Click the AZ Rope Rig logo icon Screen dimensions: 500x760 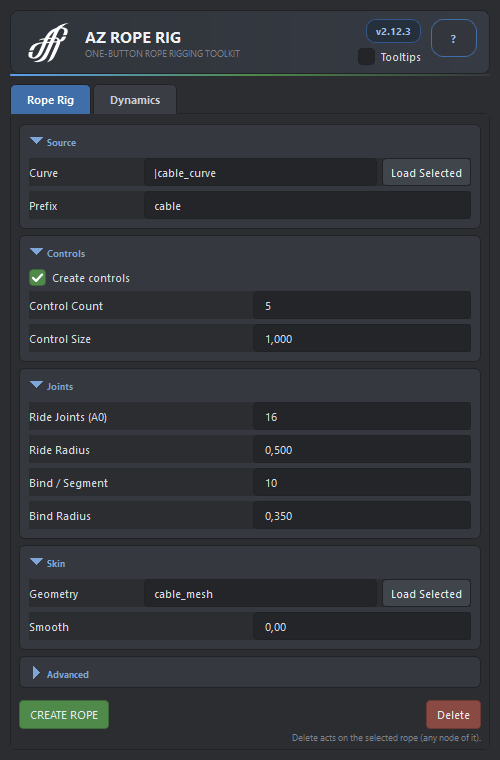tap(48, 43)
